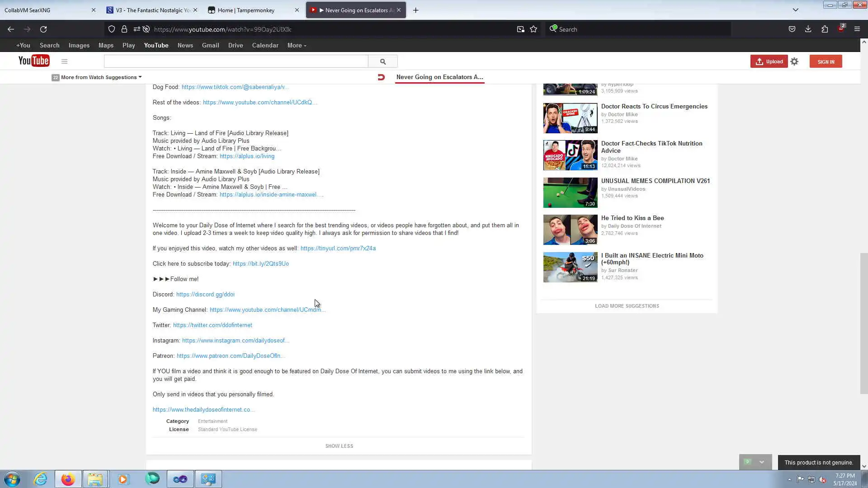Screen dimensions: 868x488
Task: Bookmark this page with the star icon
Action: click(533, 29)
